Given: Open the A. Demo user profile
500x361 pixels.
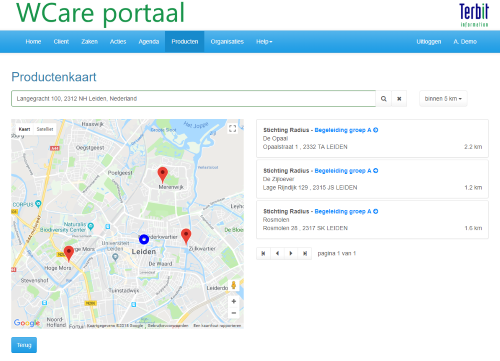Looking at the screenshot, I should [x=465, y=42].
